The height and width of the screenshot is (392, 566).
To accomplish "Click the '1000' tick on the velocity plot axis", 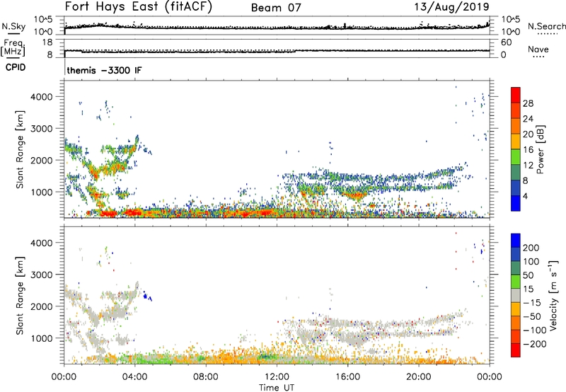I will pos(41,338).
